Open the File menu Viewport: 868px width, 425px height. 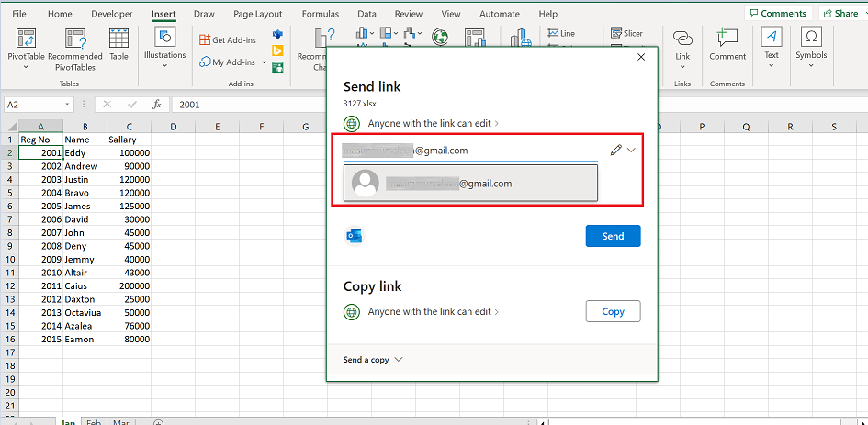[18, 14]
